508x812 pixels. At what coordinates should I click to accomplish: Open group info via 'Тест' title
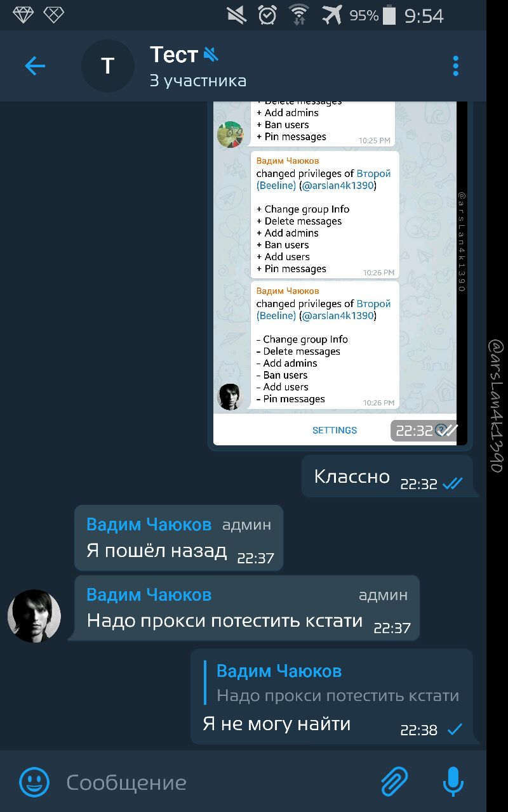coord(174,55)
